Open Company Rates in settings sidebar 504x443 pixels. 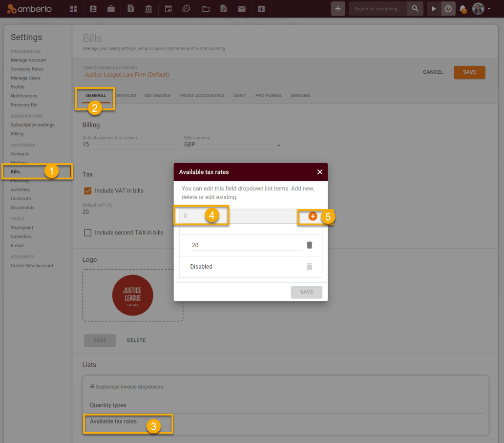[27, 69]
